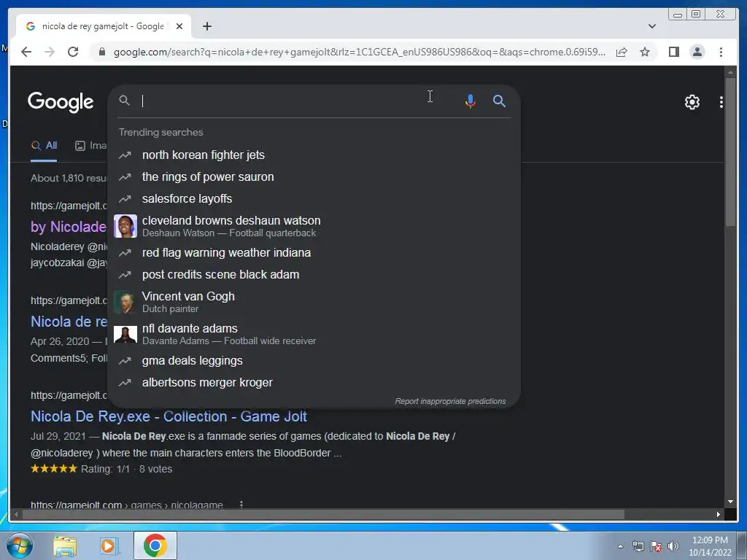Open the by Nicolade search result
The image size is (747, 560).
point(68,227)
